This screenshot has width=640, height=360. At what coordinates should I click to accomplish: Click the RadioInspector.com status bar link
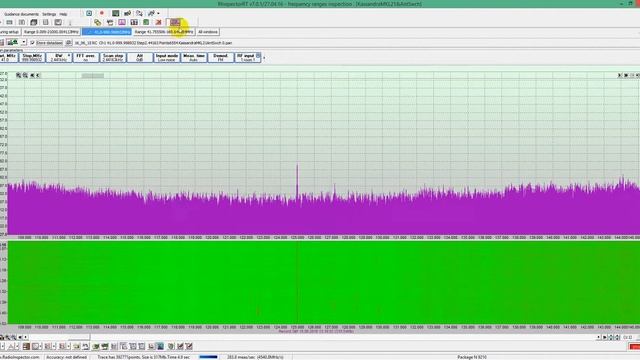click(x=20, y=357)
